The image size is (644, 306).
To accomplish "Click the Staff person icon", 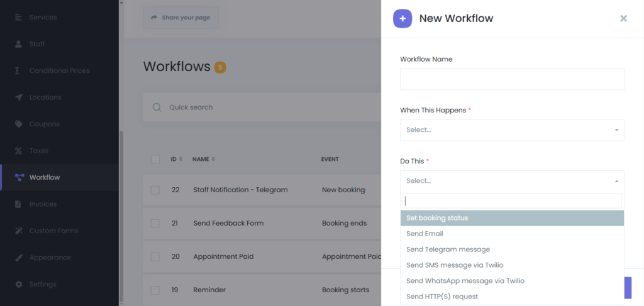I will click(18, 44).
